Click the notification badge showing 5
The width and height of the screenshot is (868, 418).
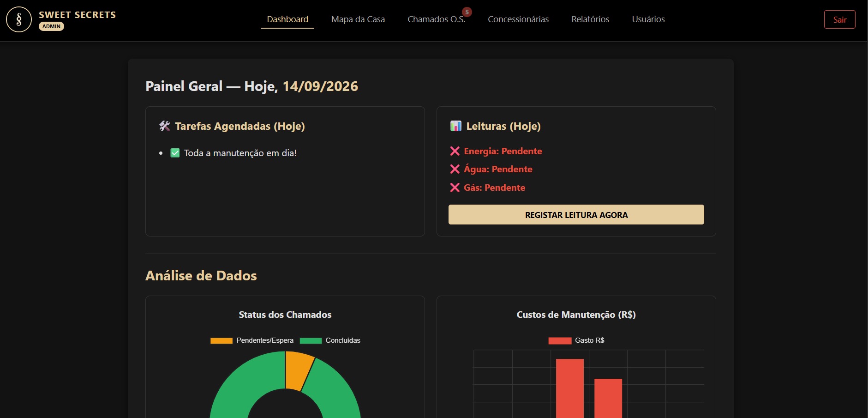click(x=467, y=12)
